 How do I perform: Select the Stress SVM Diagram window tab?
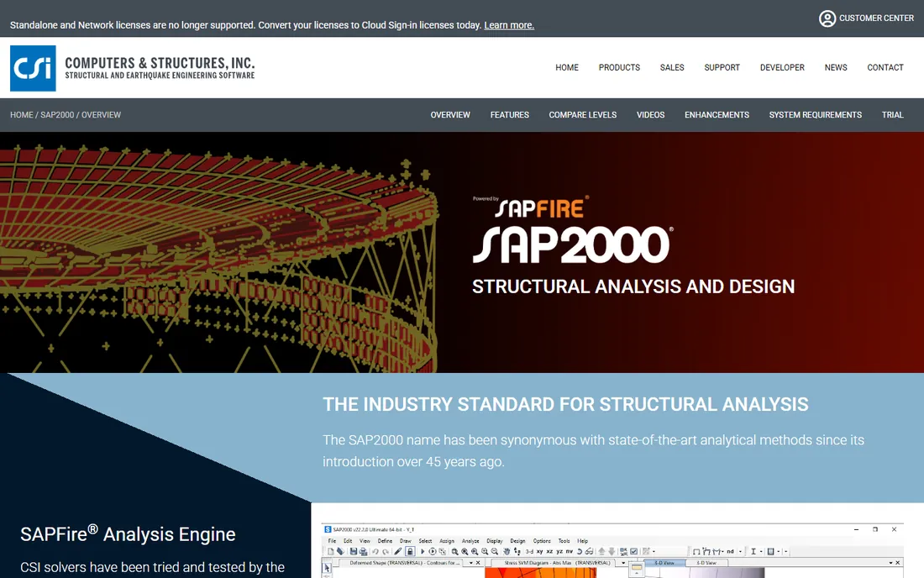tap(558, 563)
